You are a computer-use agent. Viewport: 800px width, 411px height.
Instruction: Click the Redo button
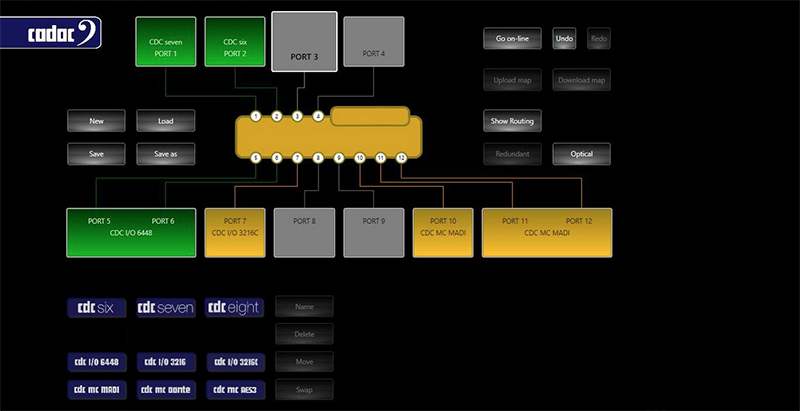pos(599,38)
